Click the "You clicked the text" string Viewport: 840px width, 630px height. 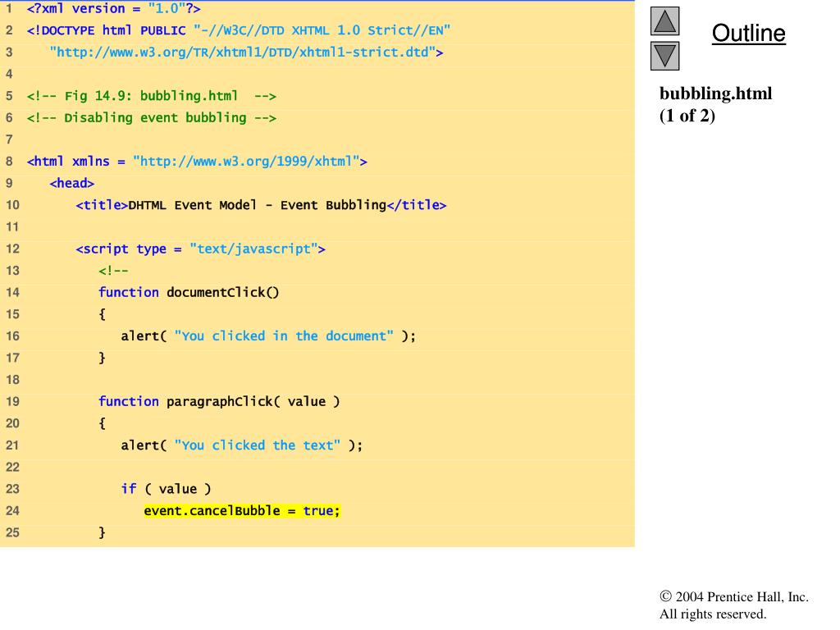pyautogui.click(x=257, y=445)
